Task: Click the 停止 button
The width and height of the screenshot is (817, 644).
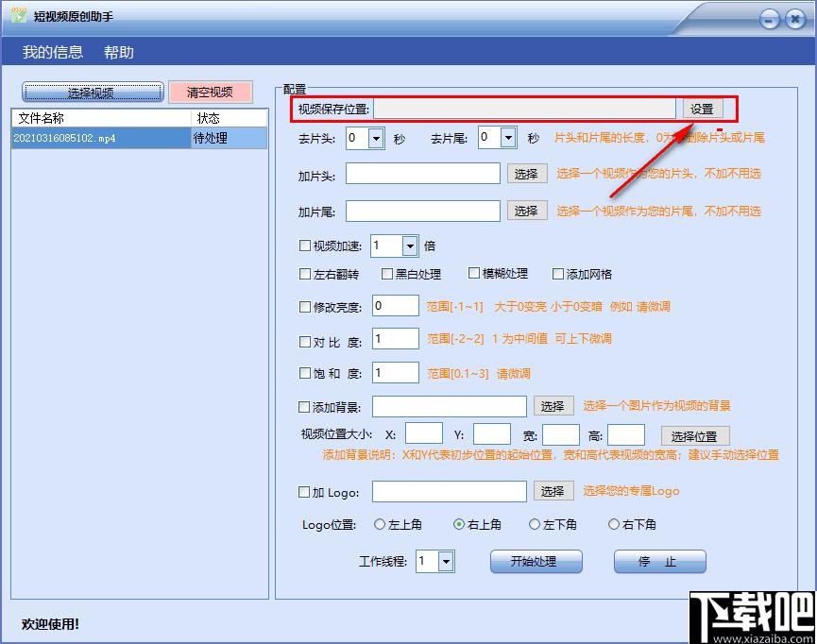Action: [x=659, y=561]
